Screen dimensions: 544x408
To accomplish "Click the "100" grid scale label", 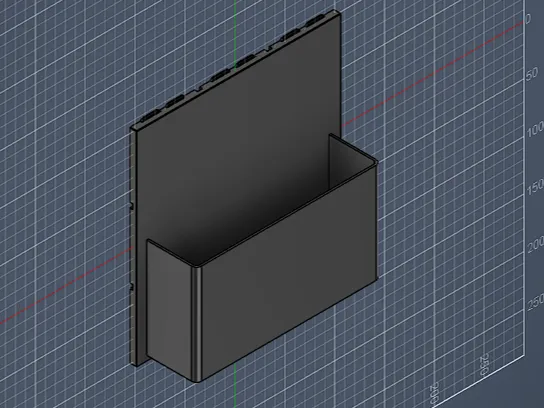I will 535,130.
